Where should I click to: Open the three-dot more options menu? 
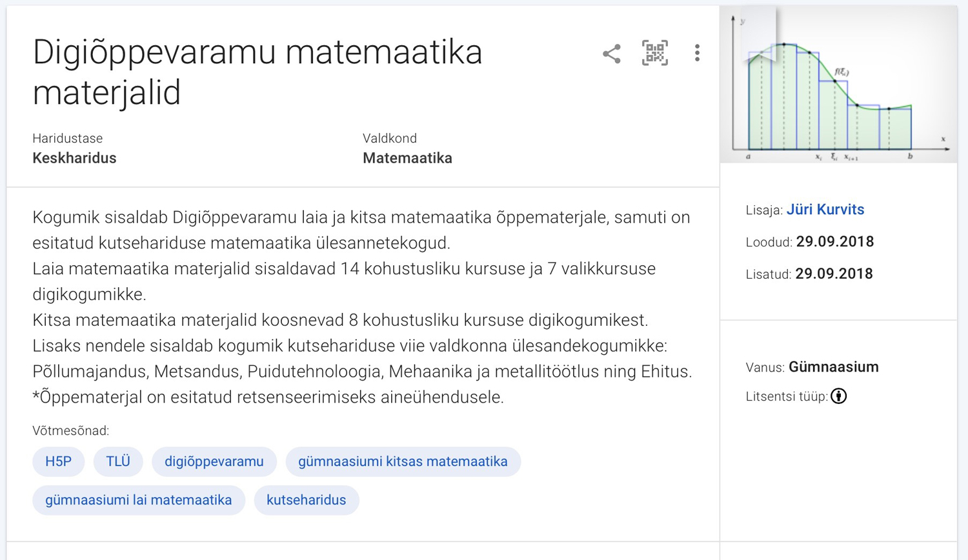(697, 53)
